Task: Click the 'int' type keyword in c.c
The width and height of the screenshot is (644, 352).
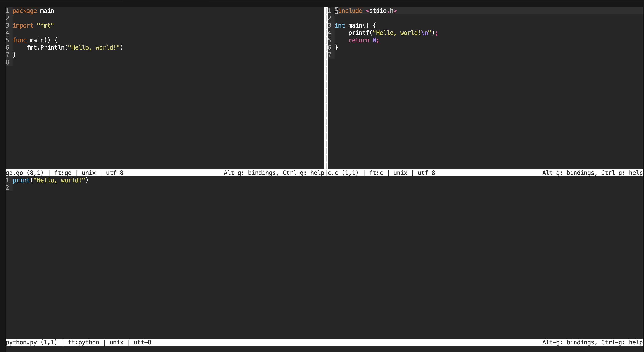Action: pos(340,26)
